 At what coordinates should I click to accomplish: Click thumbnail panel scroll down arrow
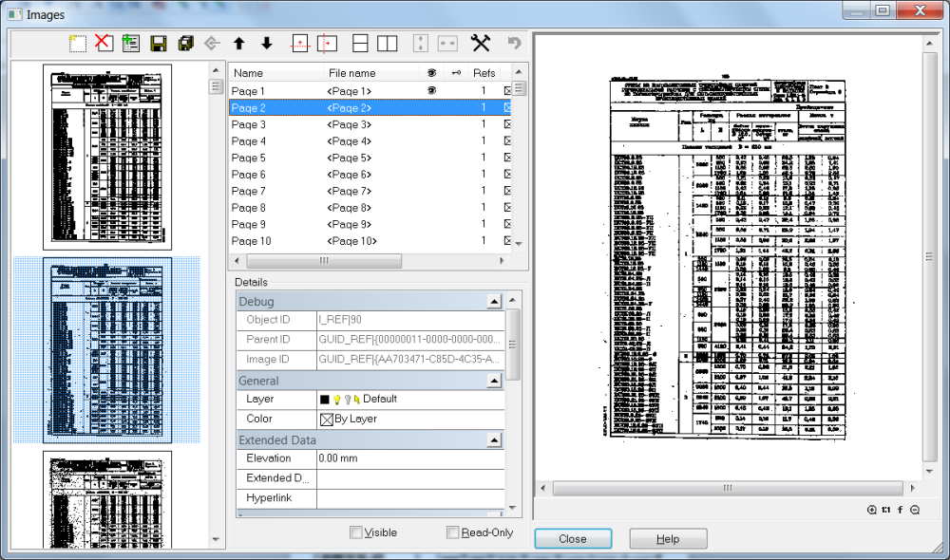point(216,539)
